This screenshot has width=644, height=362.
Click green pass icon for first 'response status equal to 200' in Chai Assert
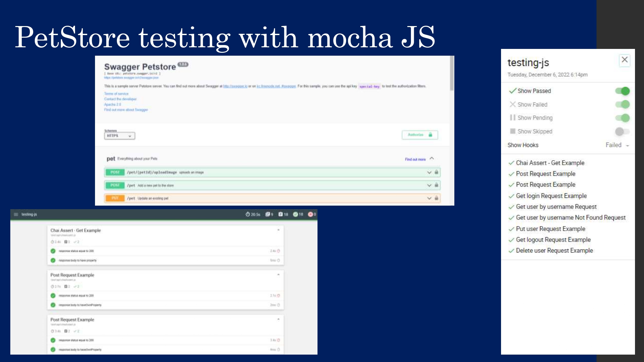[53, 251]
